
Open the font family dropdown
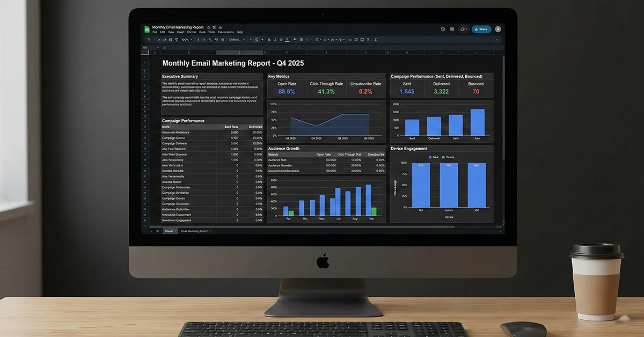pyautogui.click(x=236, y=40)
